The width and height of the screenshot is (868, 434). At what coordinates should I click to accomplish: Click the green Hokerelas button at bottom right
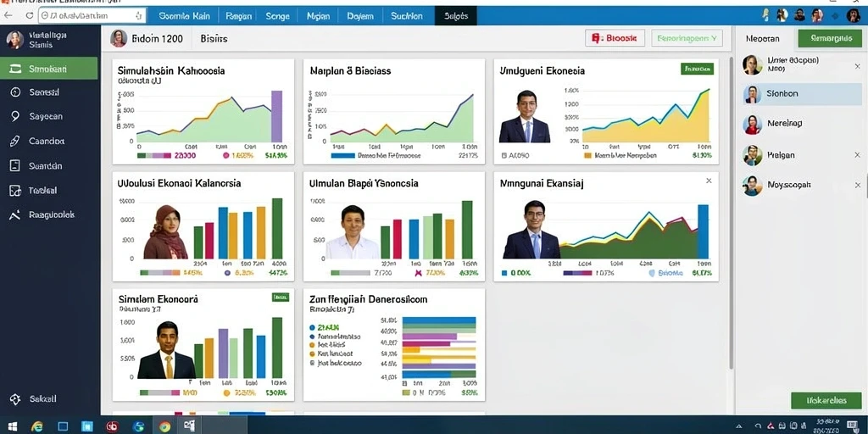point(826,400)
